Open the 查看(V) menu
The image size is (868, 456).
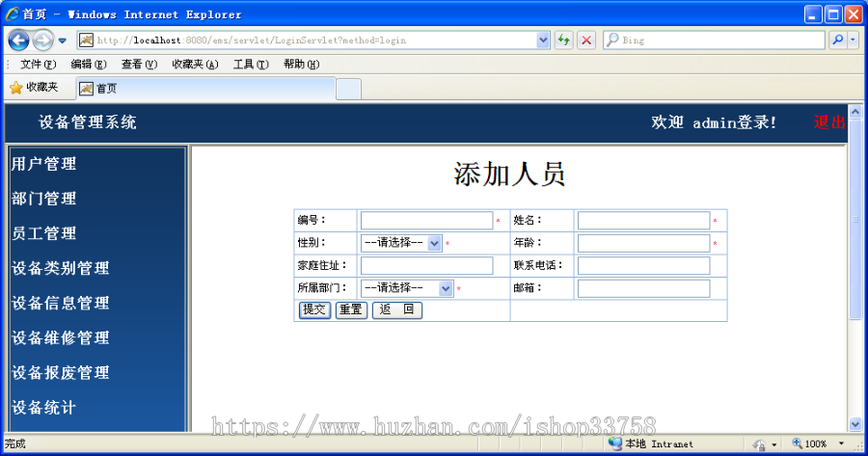pyautogui.click(x=139, y=65)
